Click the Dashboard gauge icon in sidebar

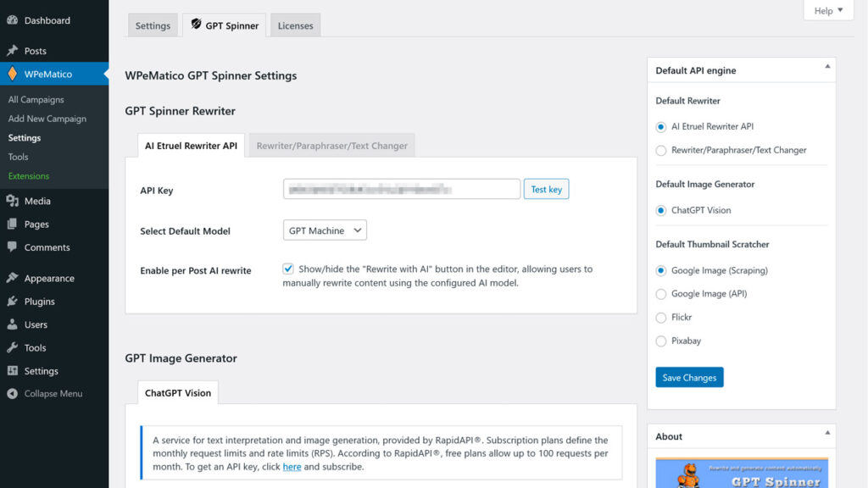coord(12,20)
